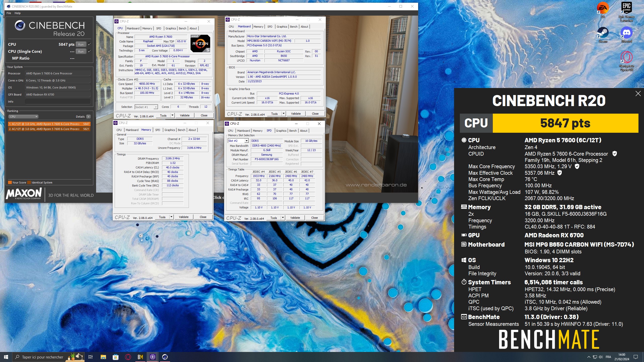
Task: Click the Windows Start button
Action: 6,357
